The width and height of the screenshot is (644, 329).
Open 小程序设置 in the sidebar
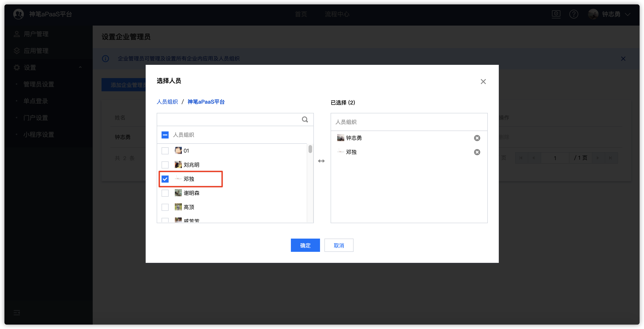39,134
